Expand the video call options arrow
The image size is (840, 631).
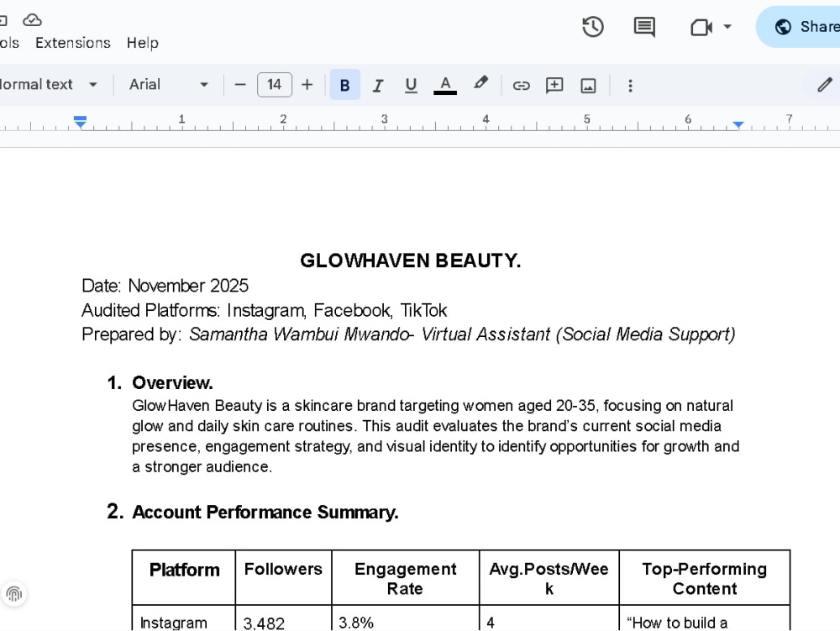coord(727,26)
